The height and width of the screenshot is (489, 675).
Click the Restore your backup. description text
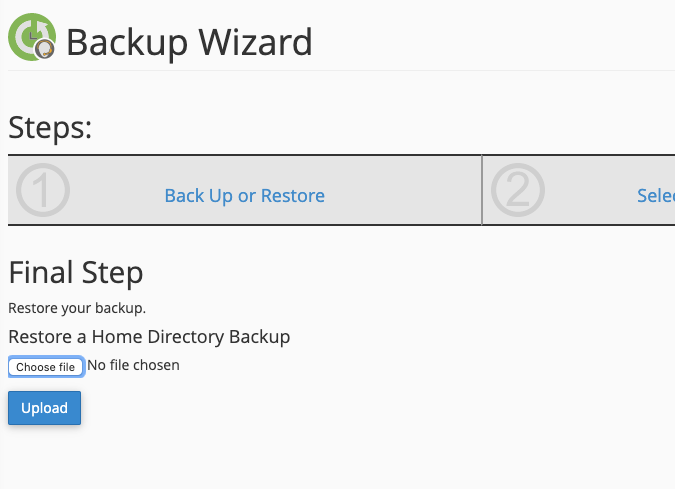[x=77, y=308]
